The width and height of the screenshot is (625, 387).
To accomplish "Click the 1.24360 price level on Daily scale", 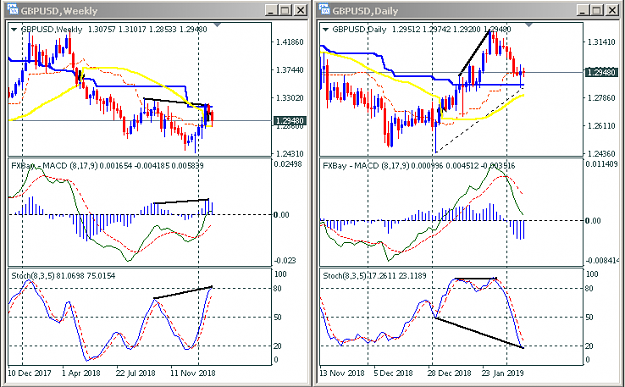I will (601, 154).
